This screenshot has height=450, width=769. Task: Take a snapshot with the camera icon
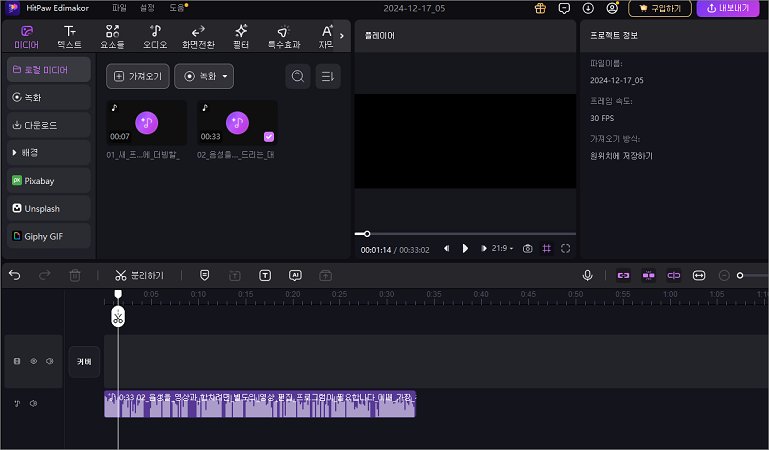(x=528, y=248)
